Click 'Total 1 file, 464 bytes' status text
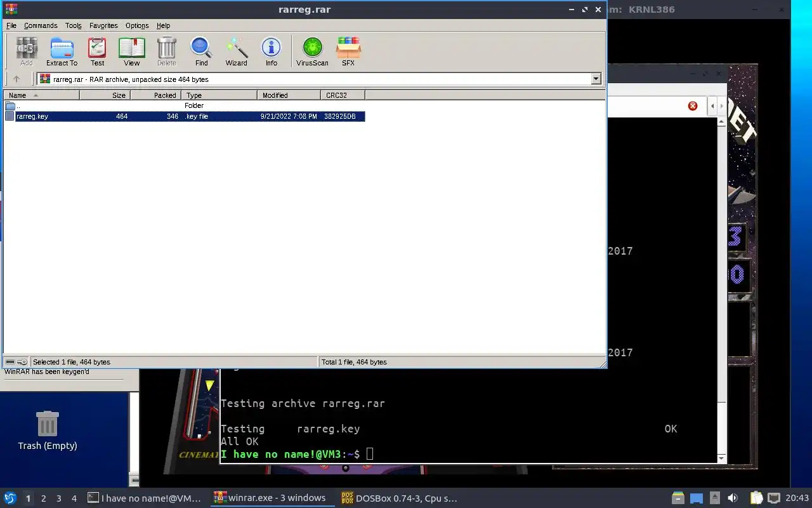 click(354, 362)
